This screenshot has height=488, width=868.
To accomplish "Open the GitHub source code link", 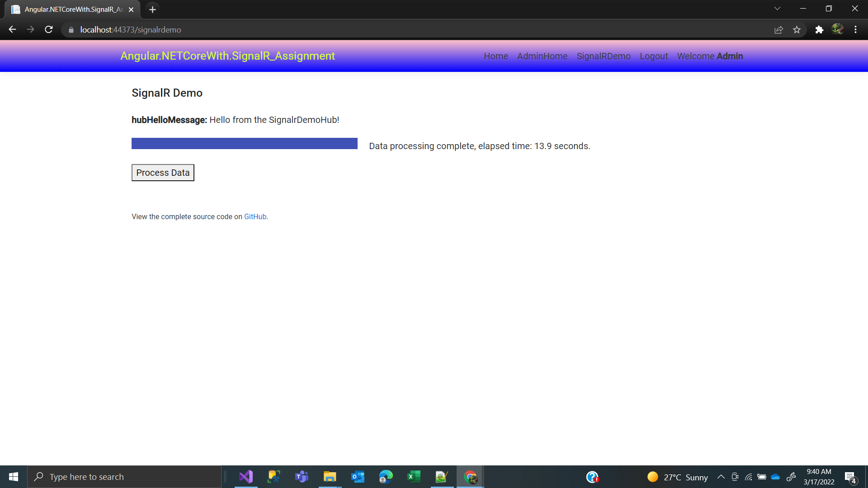I will pos(255,217).
